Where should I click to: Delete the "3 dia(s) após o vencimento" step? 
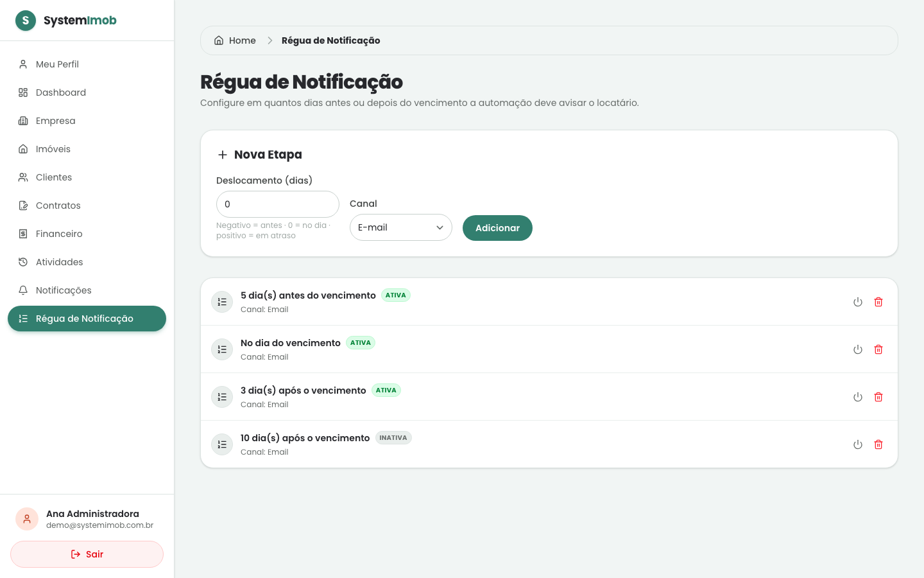pyautogui.click(x=878, y=397)
